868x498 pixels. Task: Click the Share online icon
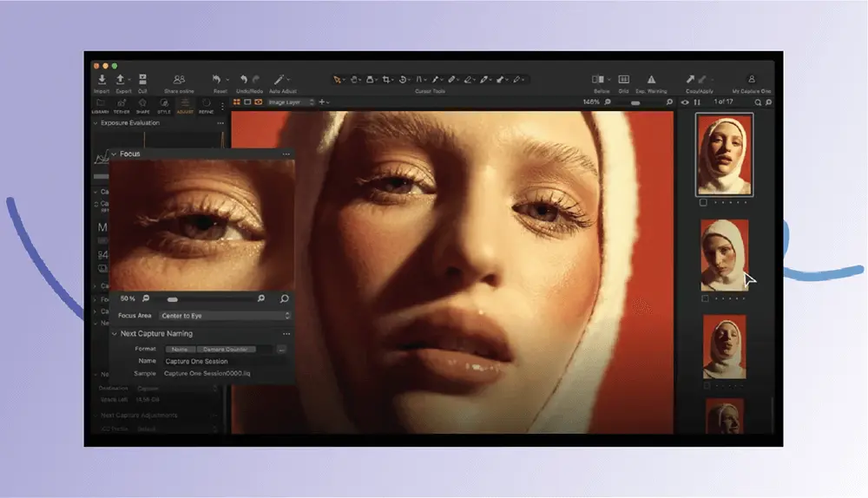point(179,80)
